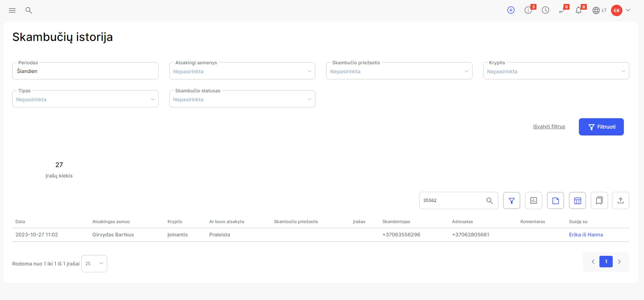Change language via globe LT icon

pyautogui.click(x=599, y=10)
